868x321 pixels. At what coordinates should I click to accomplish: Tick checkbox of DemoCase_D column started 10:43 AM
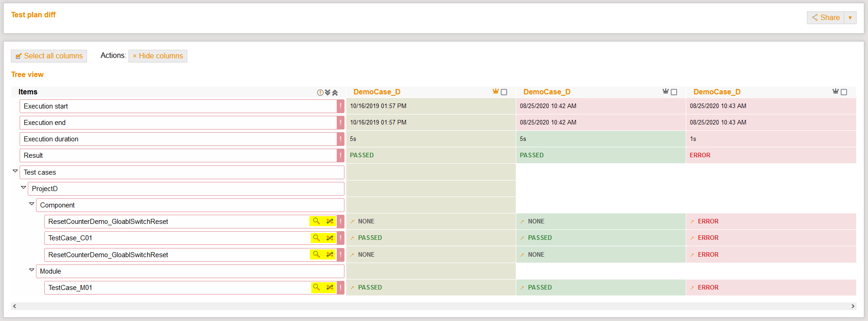click(x=844, y=92)
